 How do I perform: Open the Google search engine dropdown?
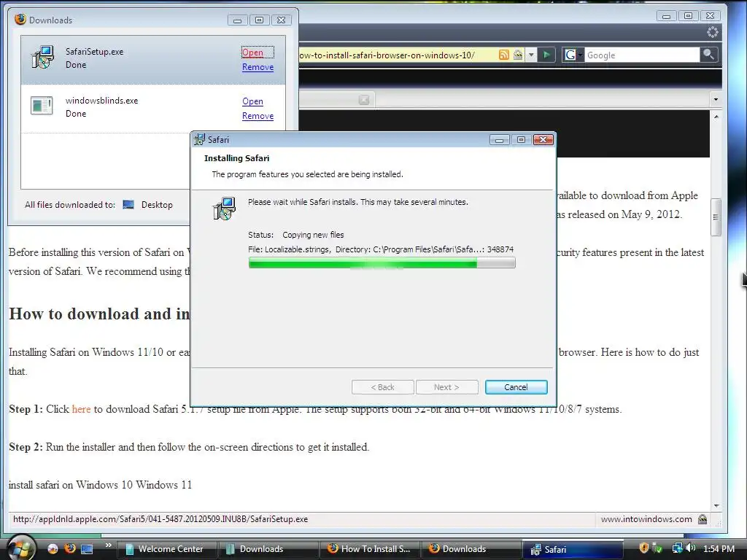click(x=573, y=55)
